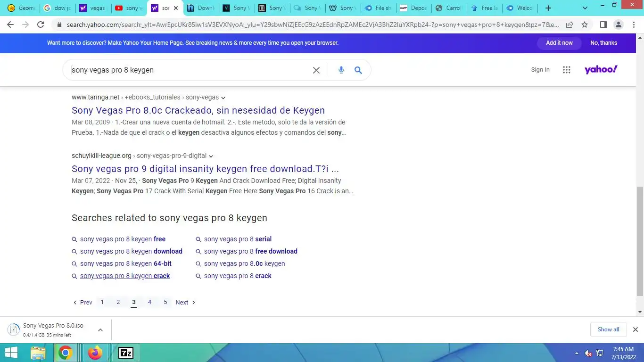Screen dimensions: 644x362
Task: Submit search with magnifier icon
Action: 358,70
